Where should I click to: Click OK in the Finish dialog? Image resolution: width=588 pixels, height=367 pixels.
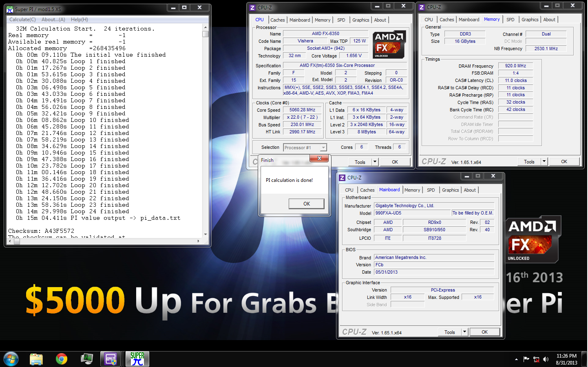[x=307, y=204]
